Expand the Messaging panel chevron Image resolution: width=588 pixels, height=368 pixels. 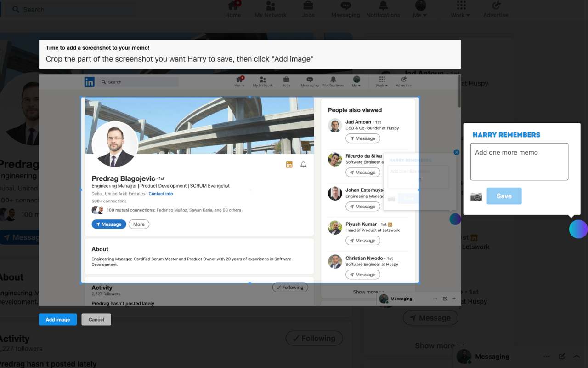577,356
